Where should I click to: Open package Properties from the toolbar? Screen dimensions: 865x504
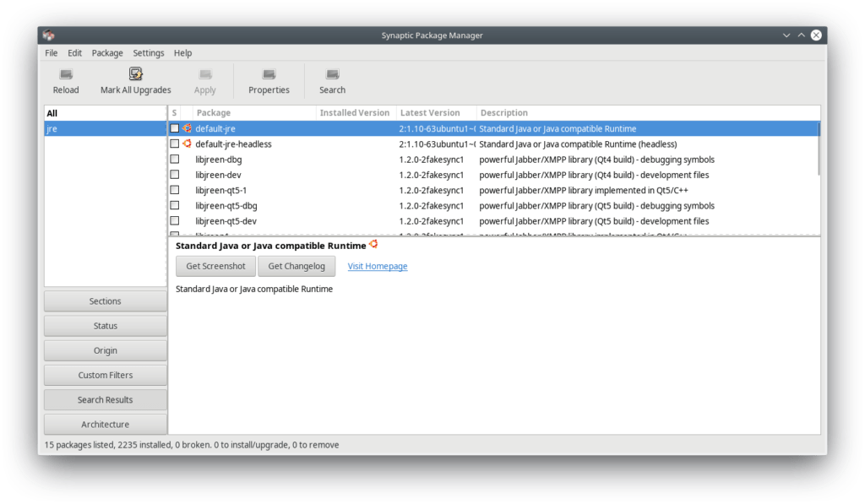pos(269,75)
